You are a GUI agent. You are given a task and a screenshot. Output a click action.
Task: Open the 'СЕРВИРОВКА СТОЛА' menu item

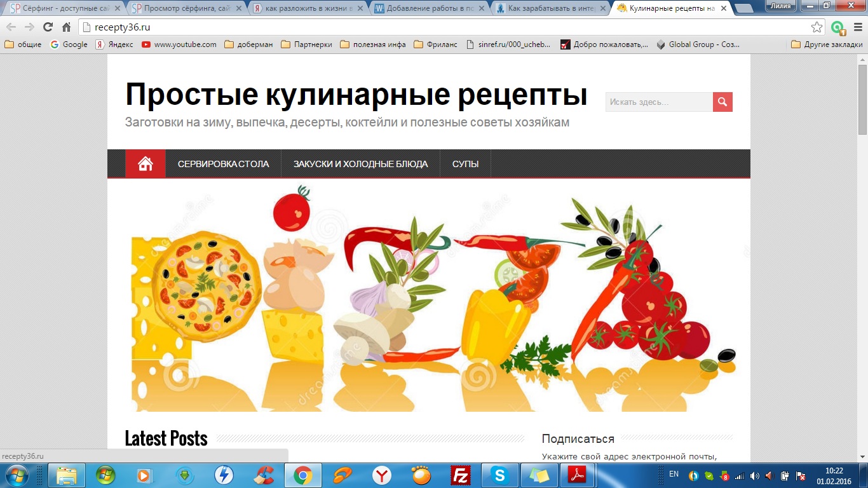tap(223, 164)
